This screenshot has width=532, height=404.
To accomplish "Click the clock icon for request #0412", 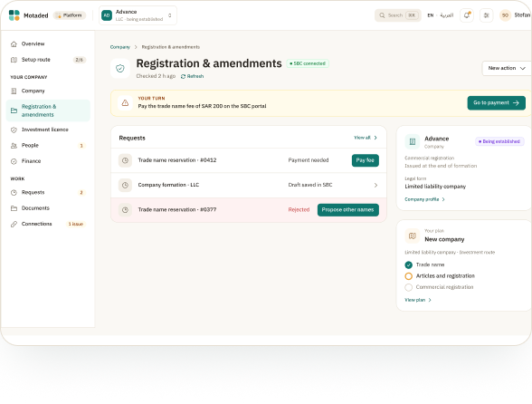I will tap(125, 160).
